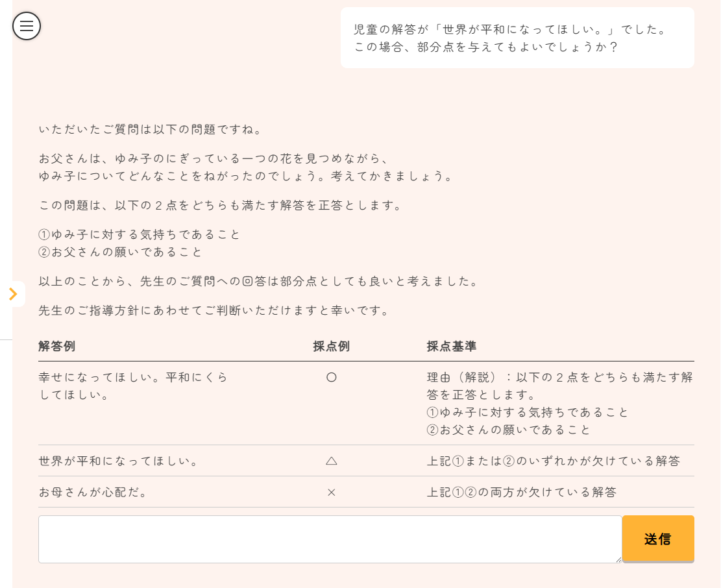Select the 採点基準 column header
This screenshot has height=588, width=721.
pos(452,347)
